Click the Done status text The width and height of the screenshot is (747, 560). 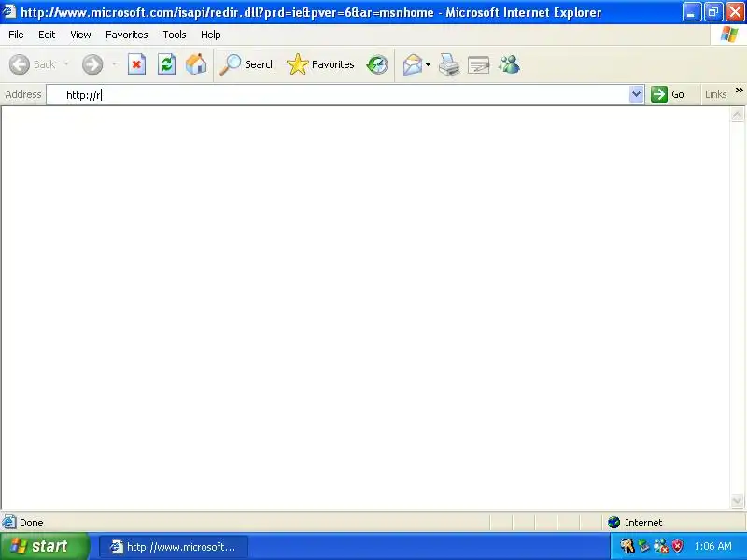[x=32, y=523]
